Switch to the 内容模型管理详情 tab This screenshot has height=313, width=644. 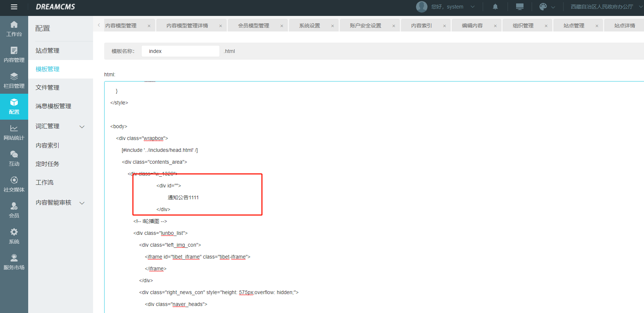click(187, 26)
